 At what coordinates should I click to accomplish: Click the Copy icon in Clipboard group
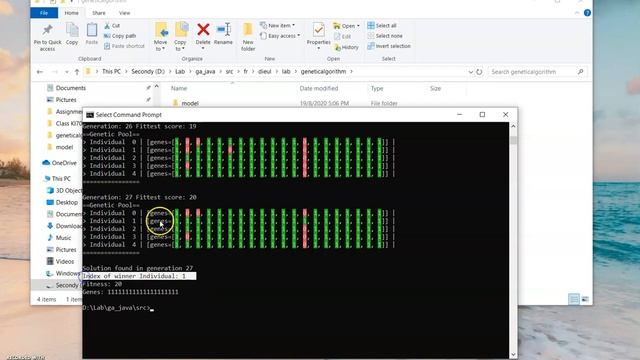(x=72, y=30)
